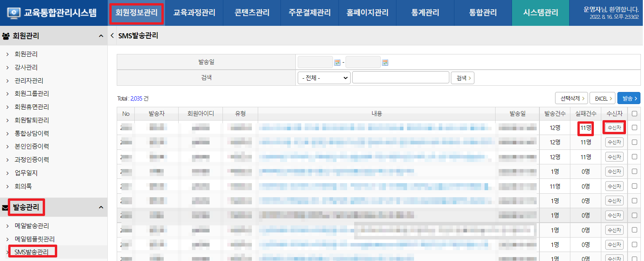
Task: Export the list with EXCEL button
Action: [x=602, y=98]
